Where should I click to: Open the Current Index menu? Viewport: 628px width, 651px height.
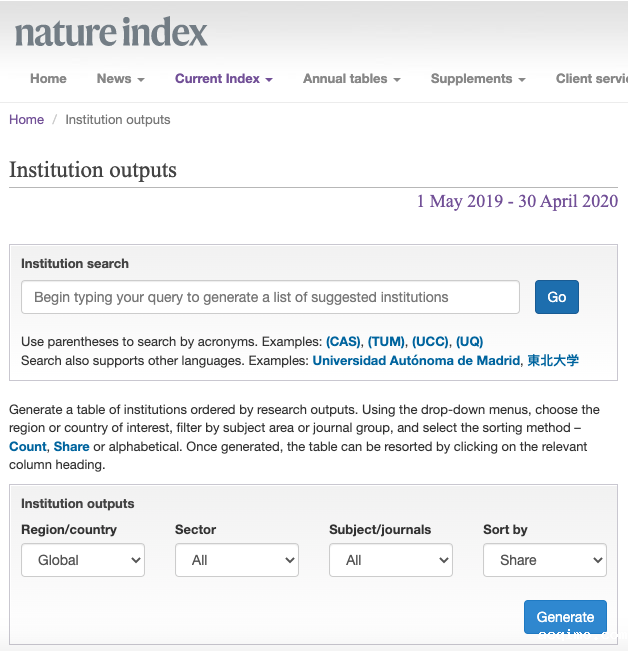tap(223, 79)
